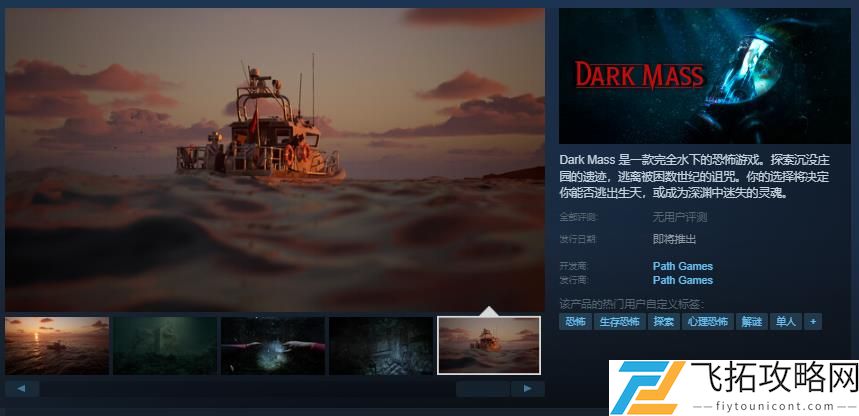Click the left arrow of thumbnail strip
This screenshot has width=859, height=416.
(22, 389)
